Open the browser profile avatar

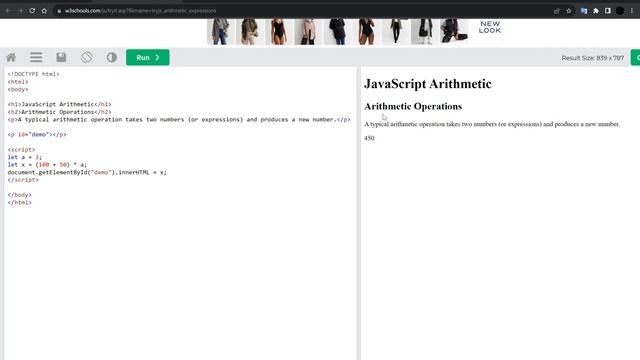click(x=620, y=11)
